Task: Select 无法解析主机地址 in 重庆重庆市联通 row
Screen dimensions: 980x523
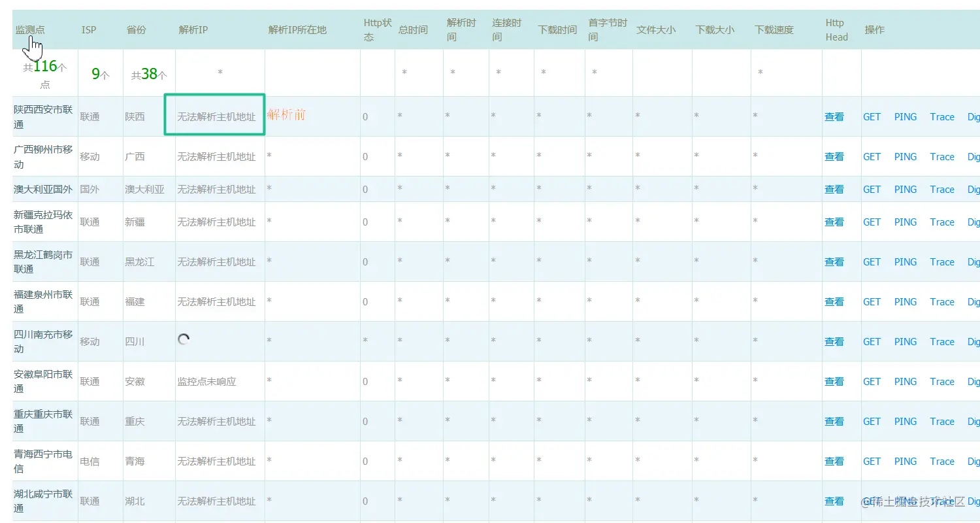Action: 216,422
